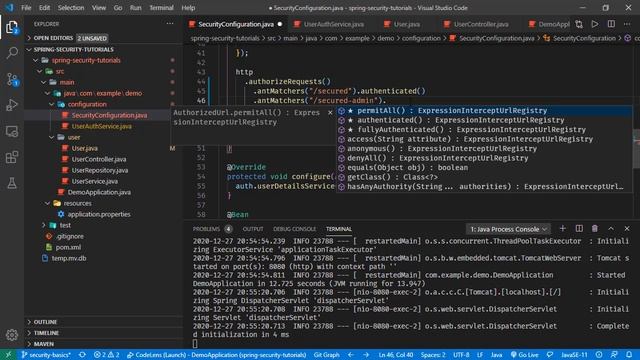This screenshot has width=640, height=360.
Task: Switch to the Debug Console tab
Action: pyautogui.click(x=294, y=229)
